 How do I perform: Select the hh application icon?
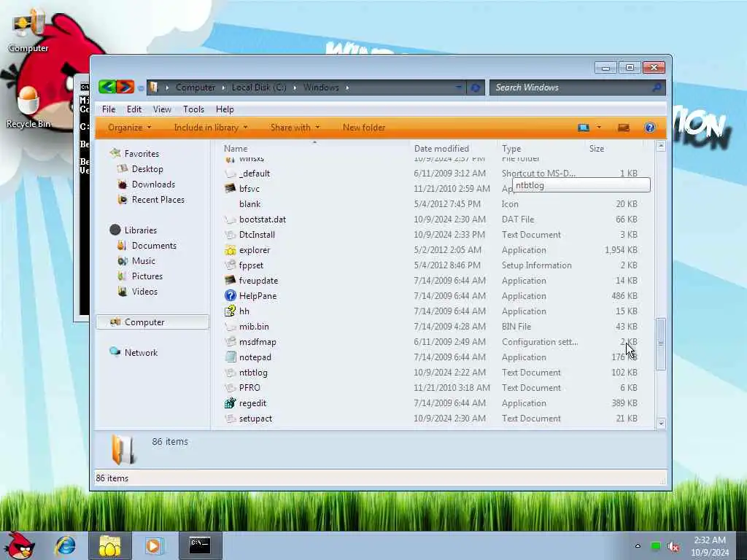pyautogui.click(x=230, y=311)
